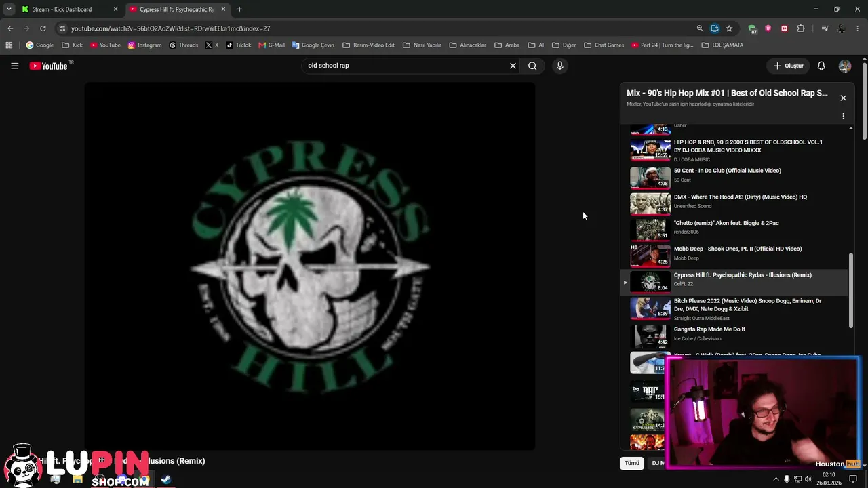Open the Windows notification center

click(x=854, y=479)
